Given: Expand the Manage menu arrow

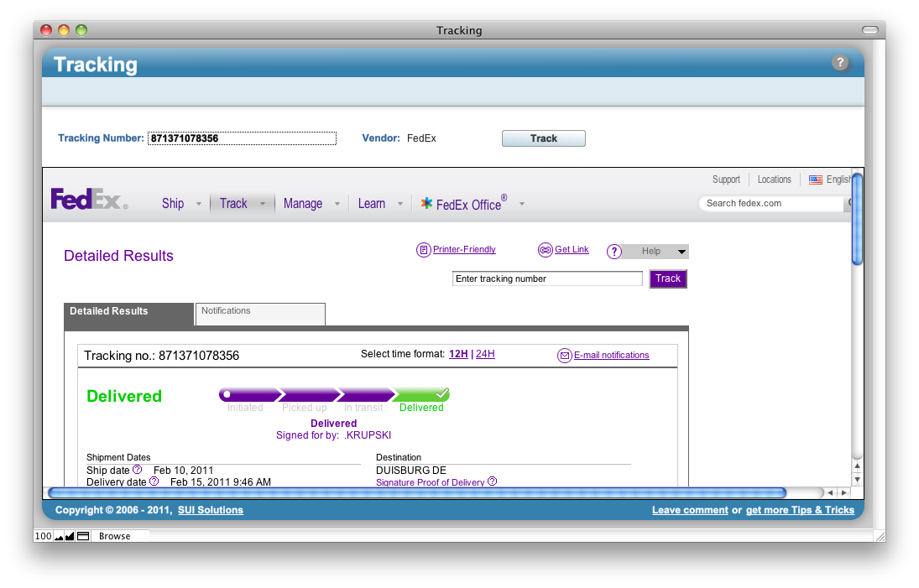Looking at the screenshot, I should (x=337, y=204).
